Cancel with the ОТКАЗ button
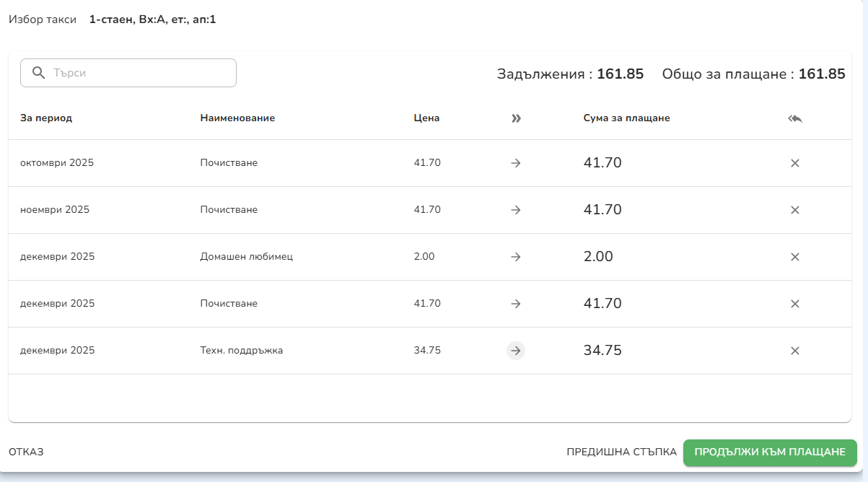Image resolution: width=868 pixels, height=482 pixels. [26, 452]
